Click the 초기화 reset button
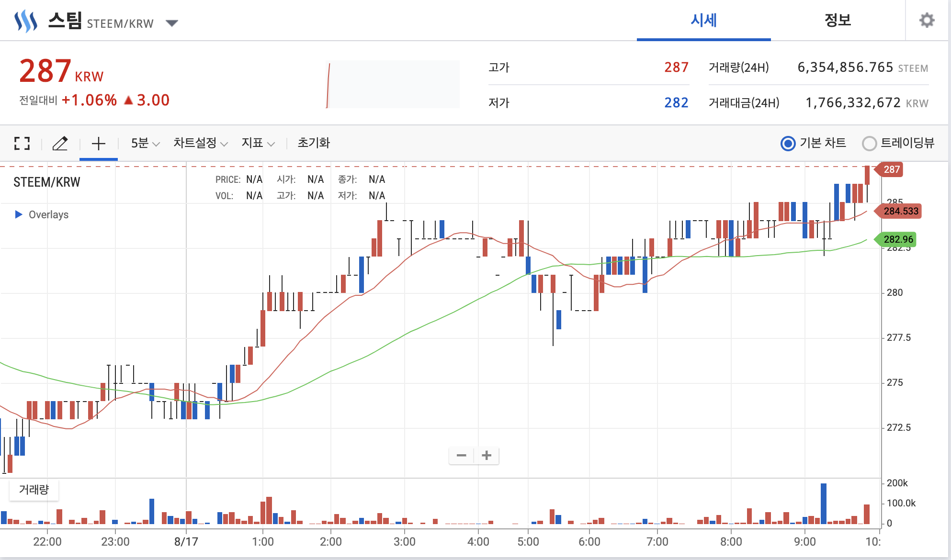Viewport: 951px width, 560px height. pyautogui.click(x=314, y=143)
